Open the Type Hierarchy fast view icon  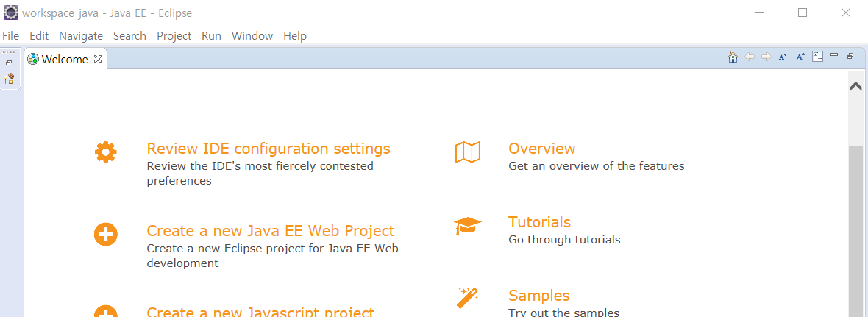9,79
